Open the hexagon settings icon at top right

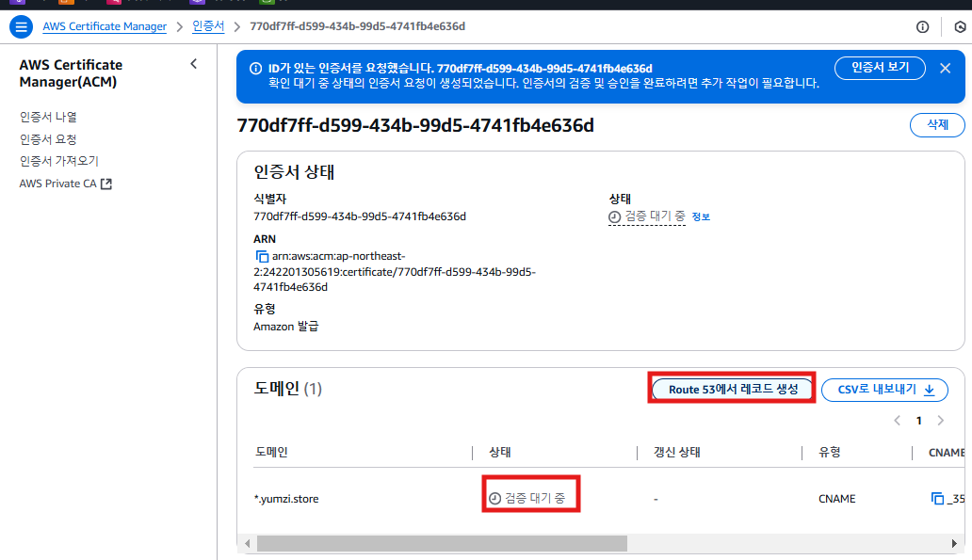960,26
